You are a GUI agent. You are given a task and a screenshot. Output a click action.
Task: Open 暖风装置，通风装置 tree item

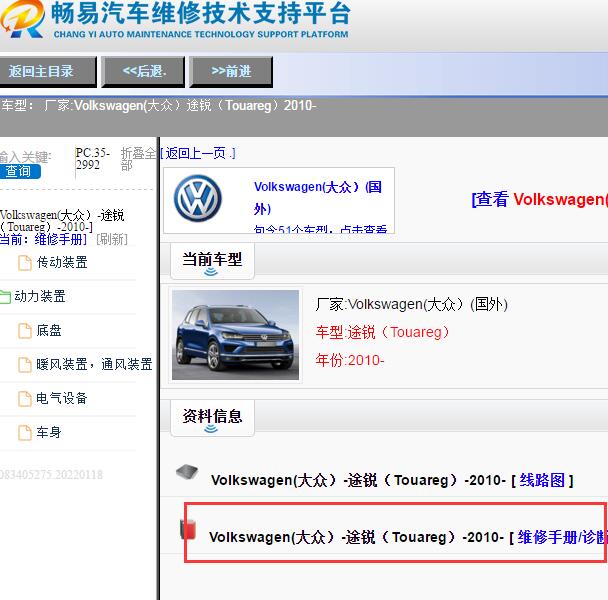click(x=94, y=364)
